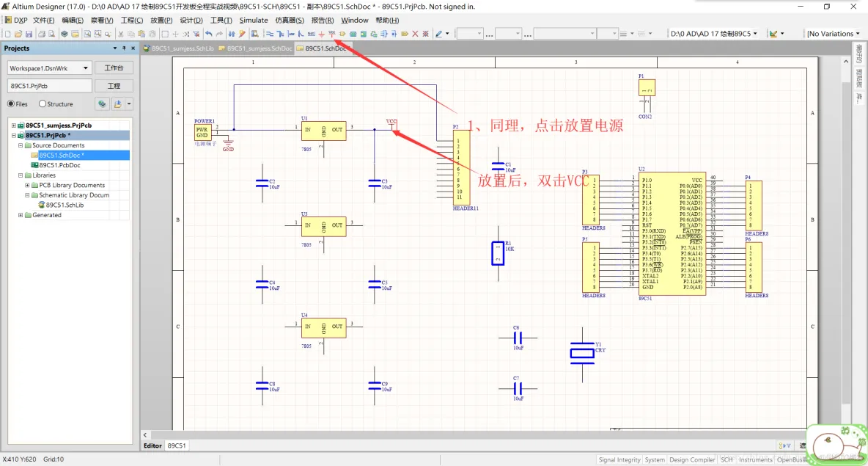
Task: Collapse the Source Documents folder
Action: point(21,145)
